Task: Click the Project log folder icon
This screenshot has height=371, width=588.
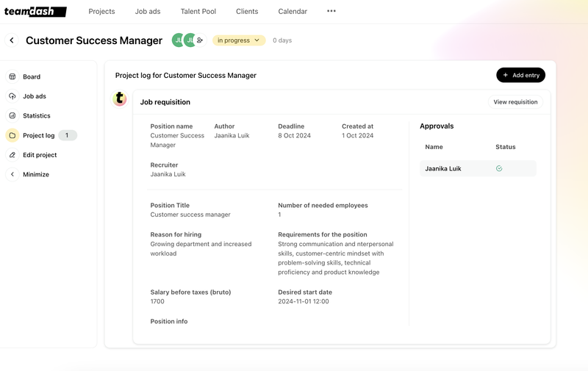Action: 12,135
